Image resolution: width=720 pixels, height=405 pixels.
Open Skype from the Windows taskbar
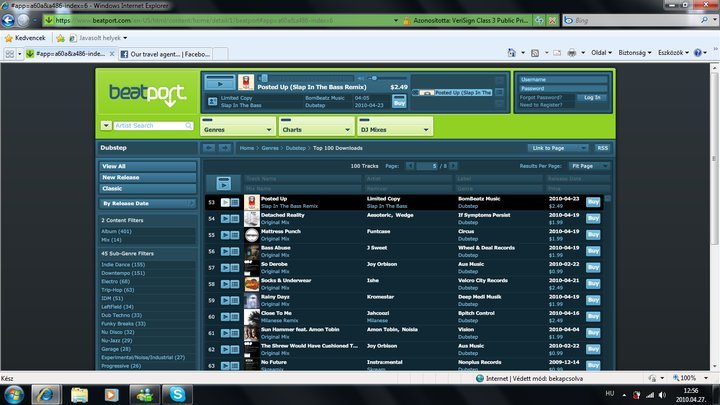click(x=177, y=394)
